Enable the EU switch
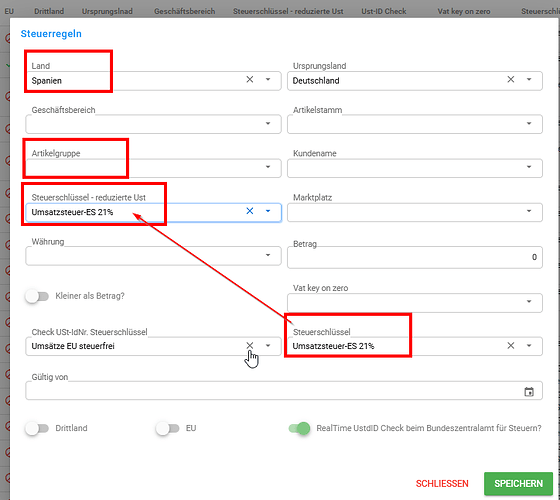This screenshot has height=500, width=560. [168, 428]
